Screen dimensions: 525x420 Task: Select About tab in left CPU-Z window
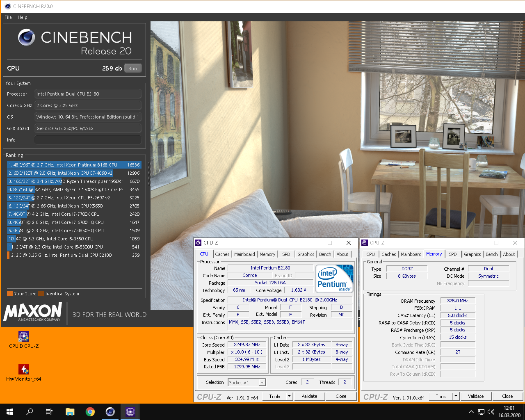(x=342, y=254)
